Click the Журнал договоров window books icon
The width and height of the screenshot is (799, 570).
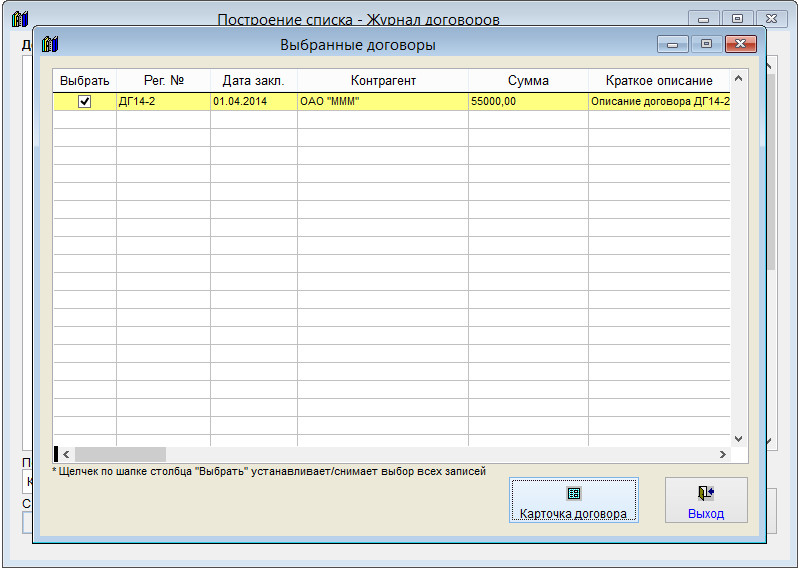point(20,19)
